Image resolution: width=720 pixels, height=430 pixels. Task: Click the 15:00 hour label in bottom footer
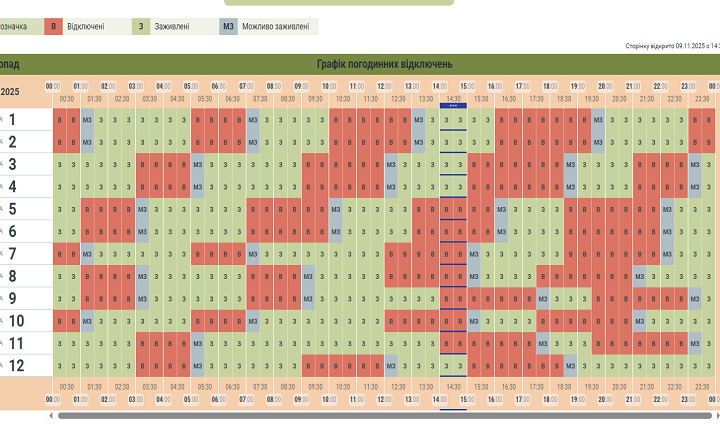[x=467, y=399]
